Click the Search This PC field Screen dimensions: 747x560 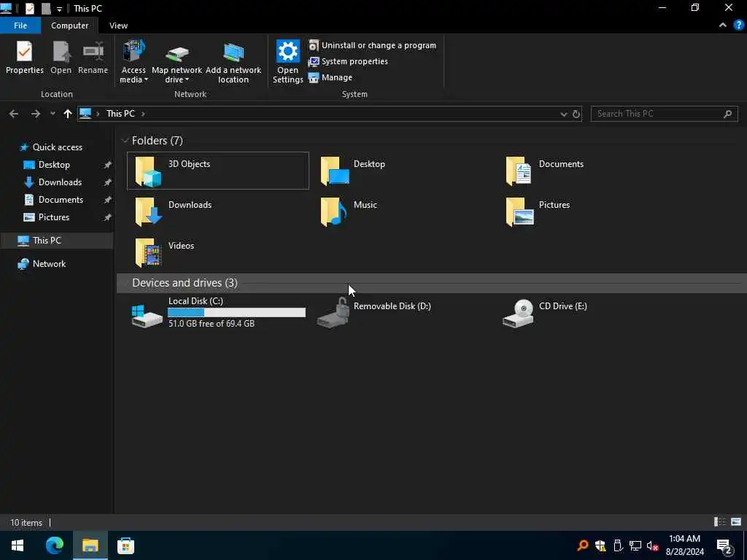click(664, 114)
